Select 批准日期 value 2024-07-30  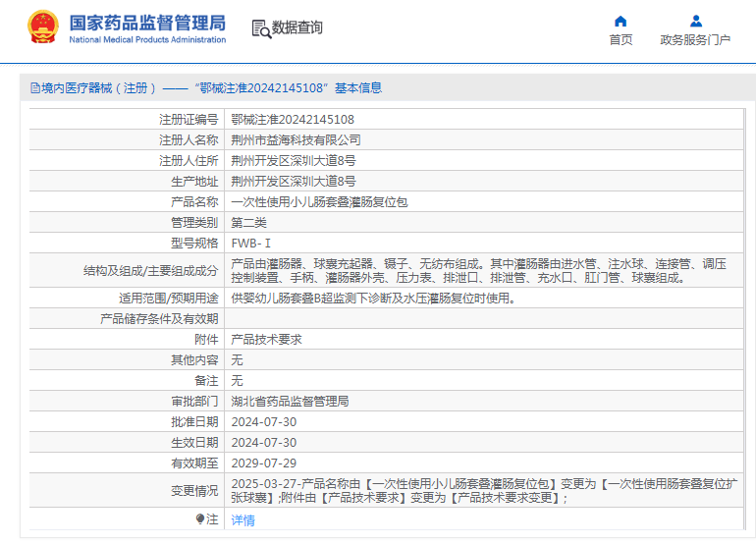[264, 422]
